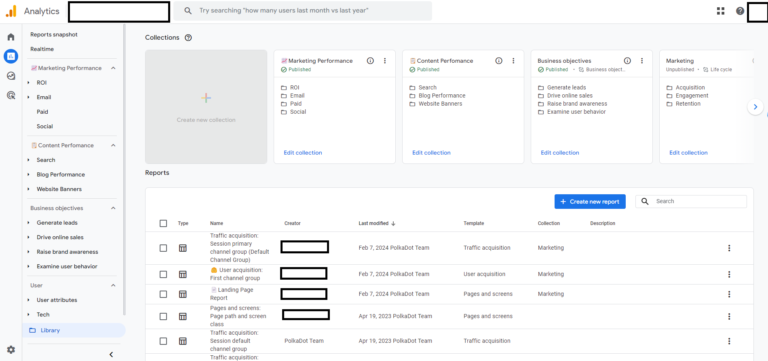Click Create new collection tile
Viewport: 768px width, 361px height.
tap(206, 107)
